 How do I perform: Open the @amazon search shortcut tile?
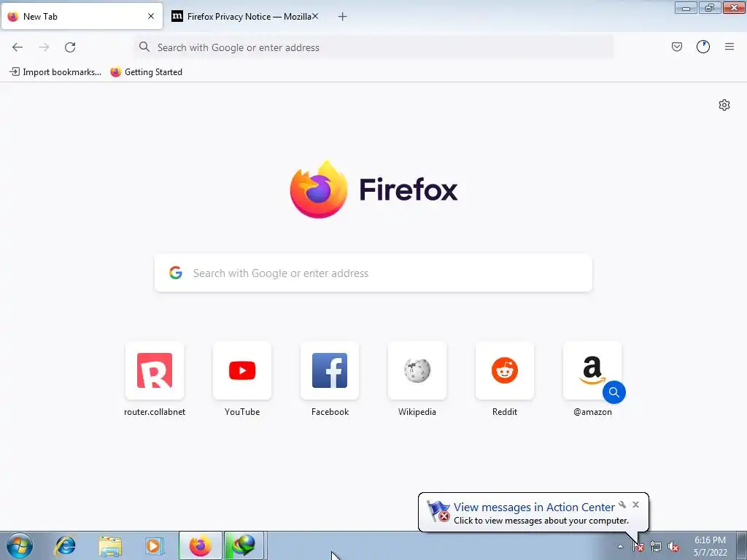(x=592, y=370)
